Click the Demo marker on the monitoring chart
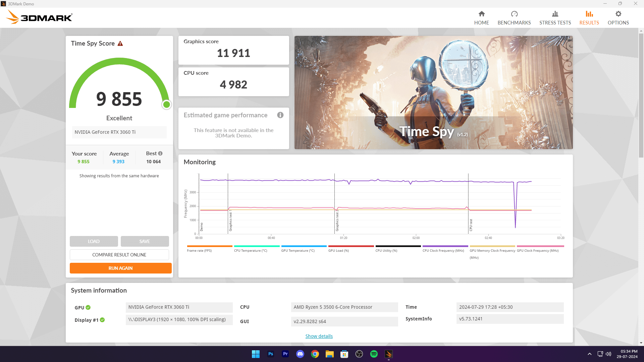This screenshot has height=362, width=644. click(x=202, y=227)
